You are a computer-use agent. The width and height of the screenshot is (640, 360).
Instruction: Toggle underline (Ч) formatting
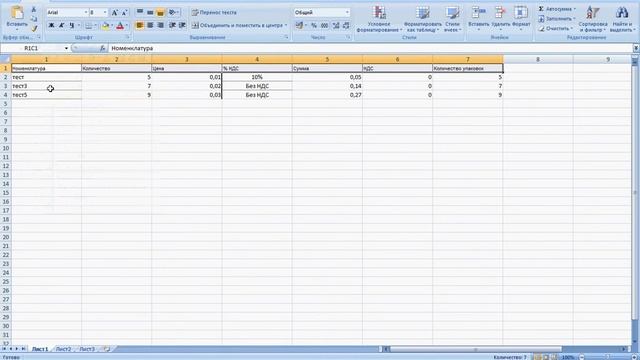point(72,25)
